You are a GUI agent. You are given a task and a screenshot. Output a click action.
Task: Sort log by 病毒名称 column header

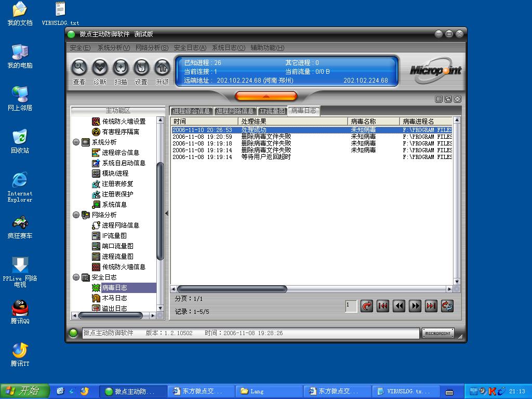[x=374, y=122]
